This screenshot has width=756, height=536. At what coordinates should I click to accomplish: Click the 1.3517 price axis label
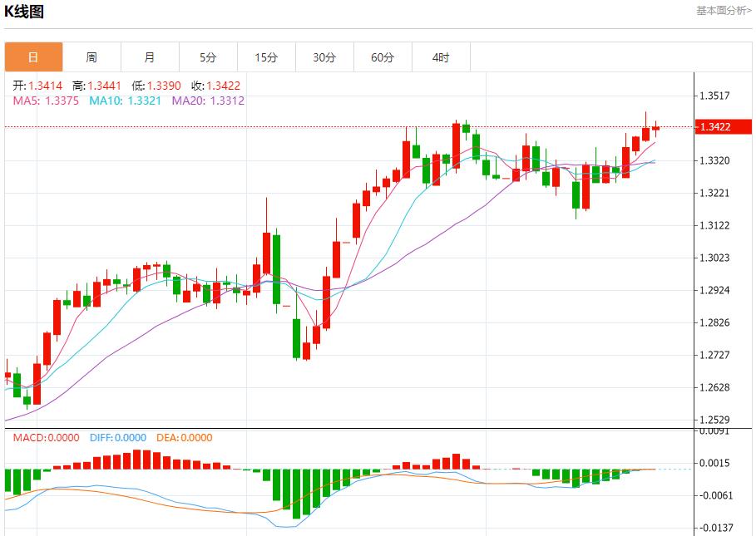coord(714,96)
